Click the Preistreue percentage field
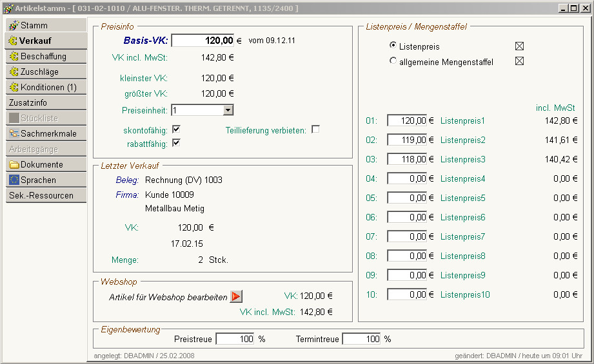 (235, 339)
